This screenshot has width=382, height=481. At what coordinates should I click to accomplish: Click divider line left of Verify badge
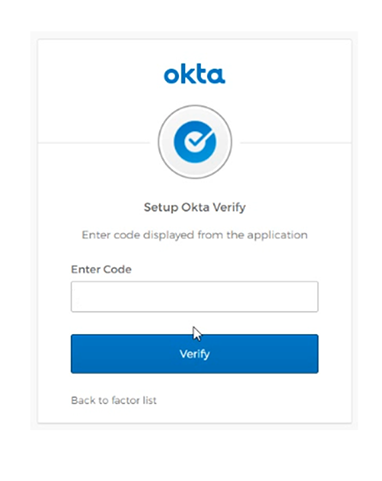(94, 143)
